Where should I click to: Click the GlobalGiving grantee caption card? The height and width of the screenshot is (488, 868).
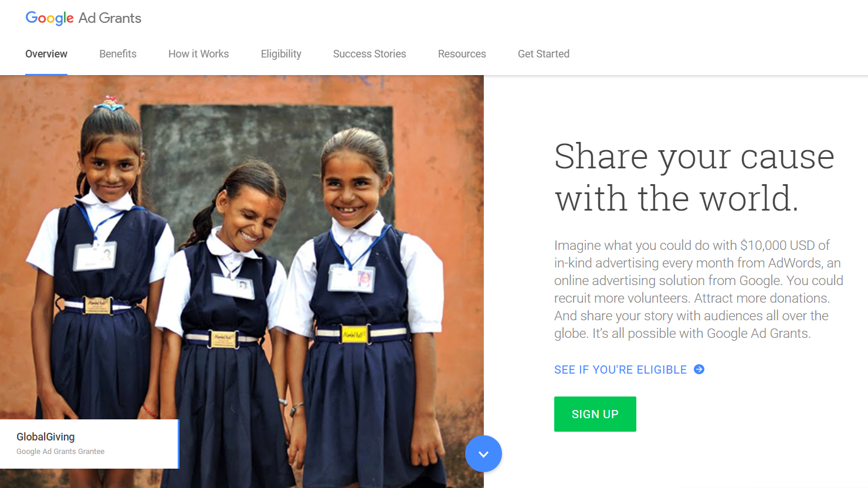pyautogui.click(x=89, y=444)
